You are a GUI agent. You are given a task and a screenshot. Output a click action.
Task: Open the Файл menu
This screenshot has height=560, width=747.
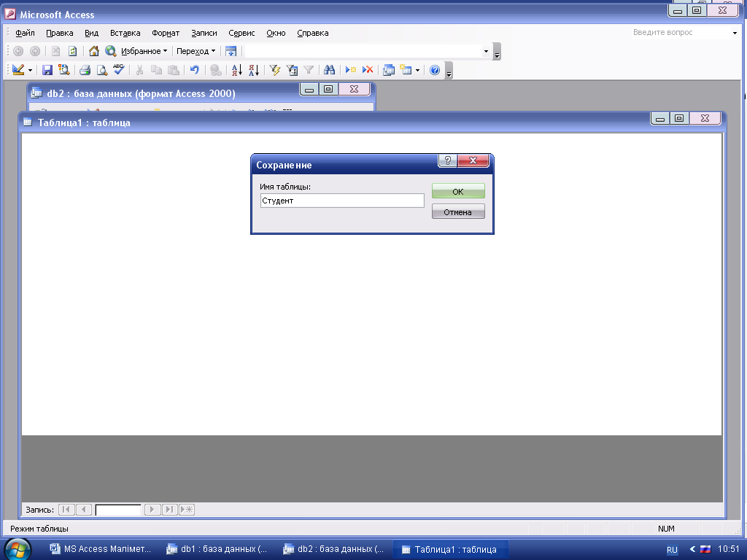pos(25,33)
